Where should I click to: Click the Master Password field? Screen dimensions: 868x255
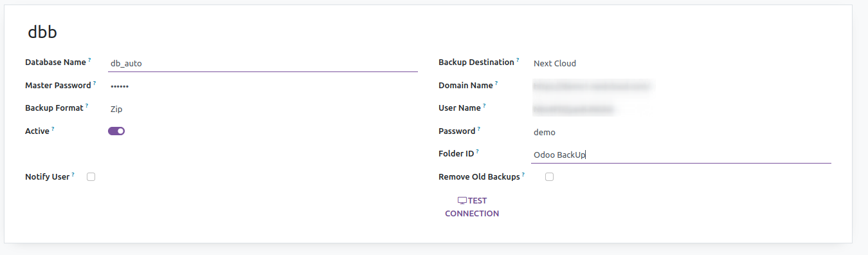pos(263,86)
